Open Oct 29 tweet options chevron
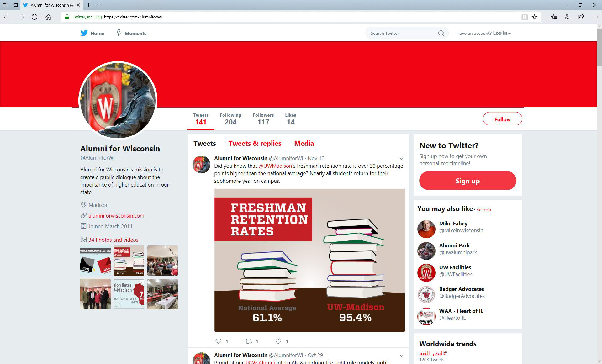This screenshot has height=364, width=602. 401,356
